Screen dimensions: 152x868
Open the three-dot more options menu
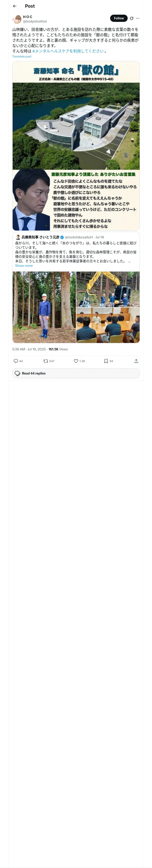pyautogui.click(x=138, y=18)
